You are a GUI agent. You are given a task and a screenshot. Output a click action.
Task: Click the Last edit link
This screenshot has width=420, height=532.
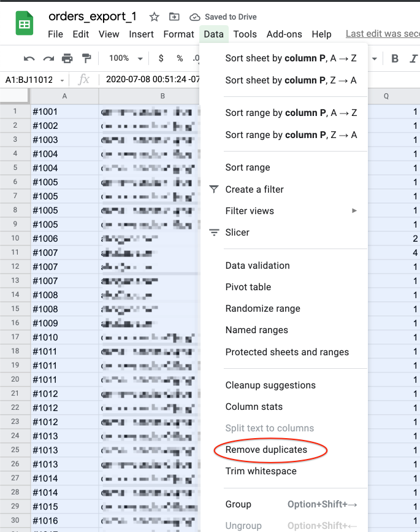pyautogui.click(x=383, y=34)
